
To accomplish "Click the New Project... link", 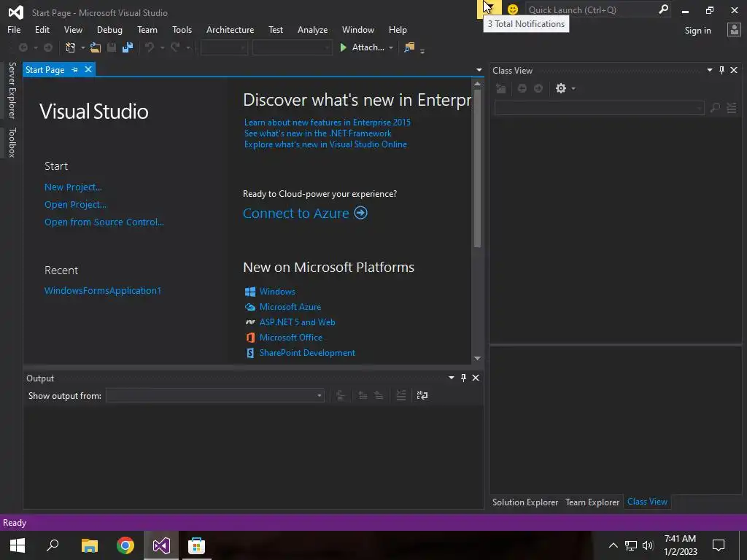I will 73,187.
